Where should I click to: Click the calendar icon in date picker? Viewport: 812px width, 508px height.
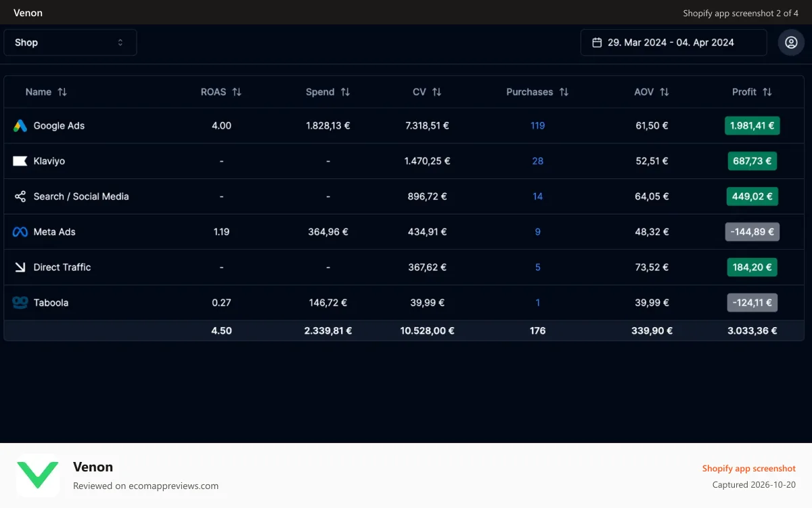(597, 42)
